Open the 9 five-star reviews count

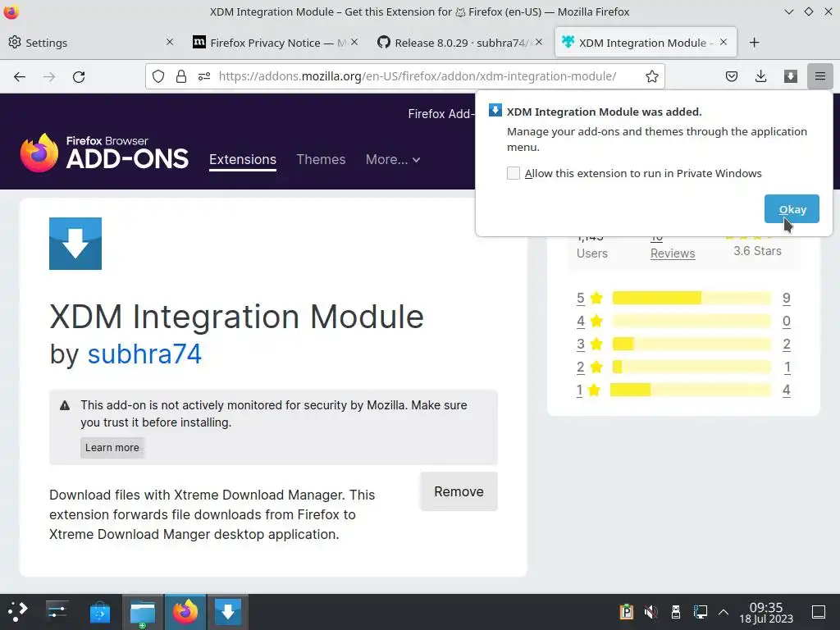[786, 298]
